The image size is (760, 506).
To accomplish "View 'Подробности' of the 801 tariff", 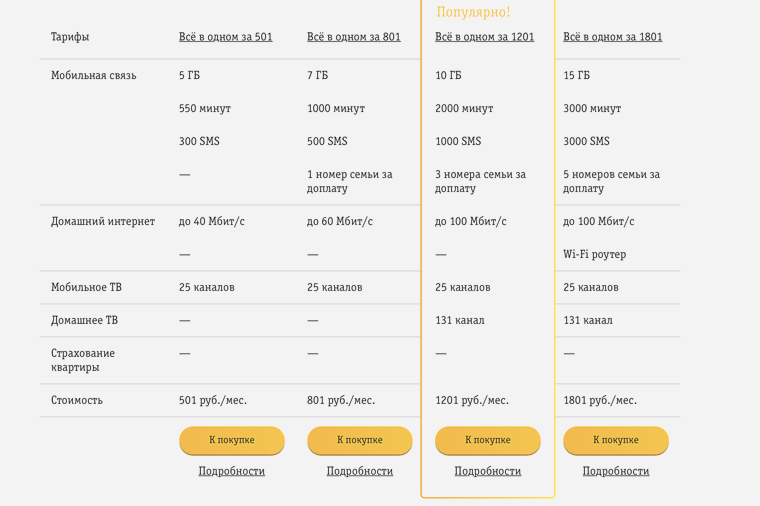I will tap(360, 471).
